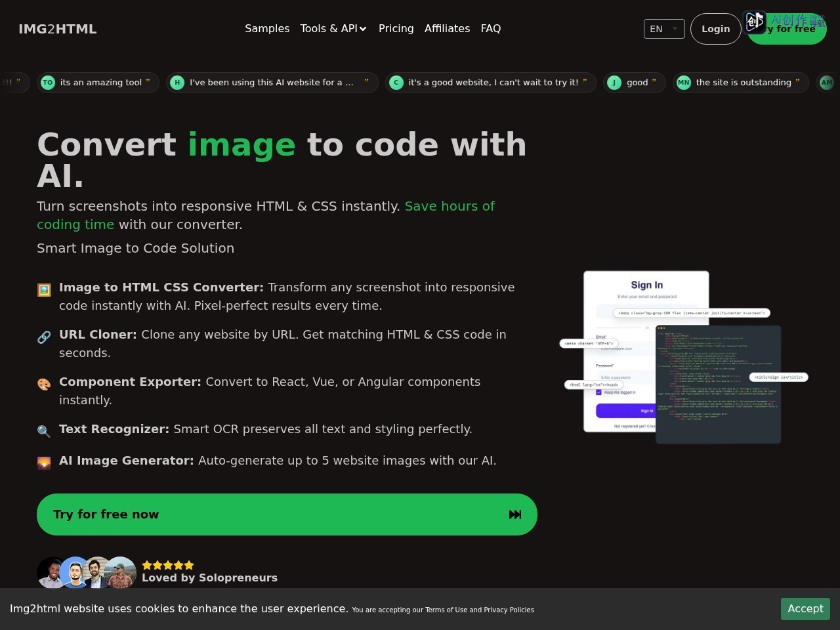The image size is (840, 630).
Task: Open the FAQ section
Action: click(491, 29)
